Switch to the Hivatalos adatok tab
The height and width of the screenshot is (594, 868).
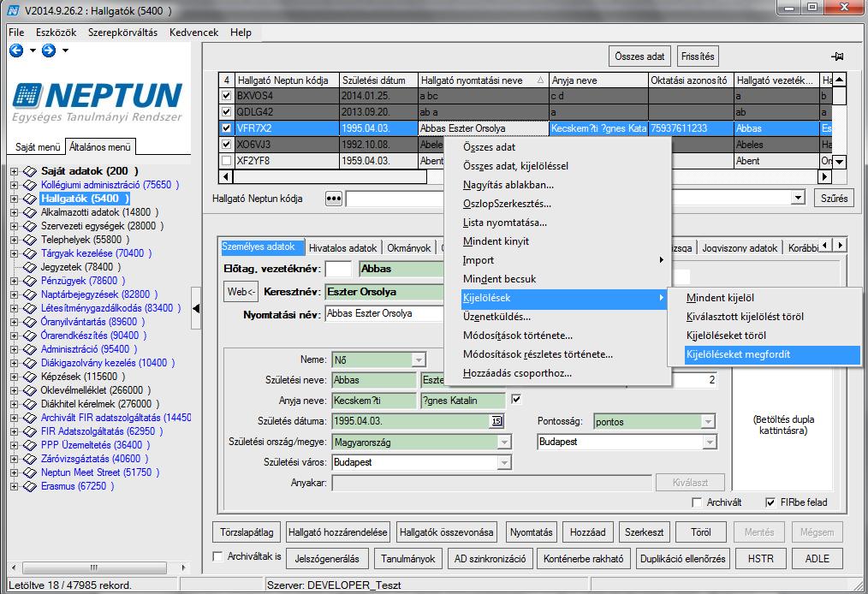[342, 248]
